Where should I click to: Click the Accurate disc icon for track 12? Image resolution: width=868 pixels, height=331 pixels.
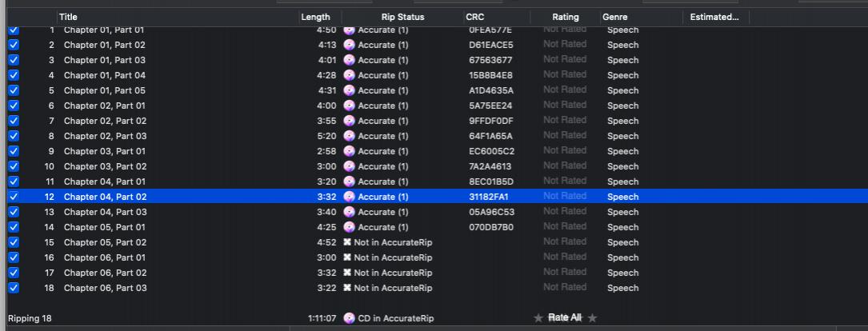tap(349, 197)
